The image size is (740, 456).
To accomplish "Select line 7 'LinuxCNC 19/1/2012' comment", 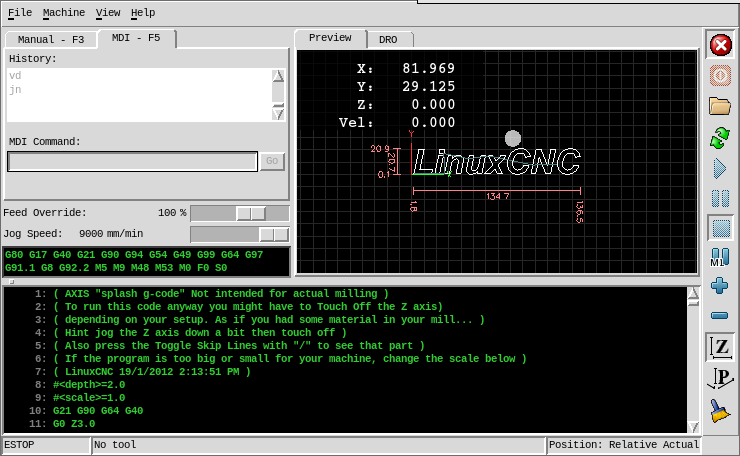I will click(151, 372).
